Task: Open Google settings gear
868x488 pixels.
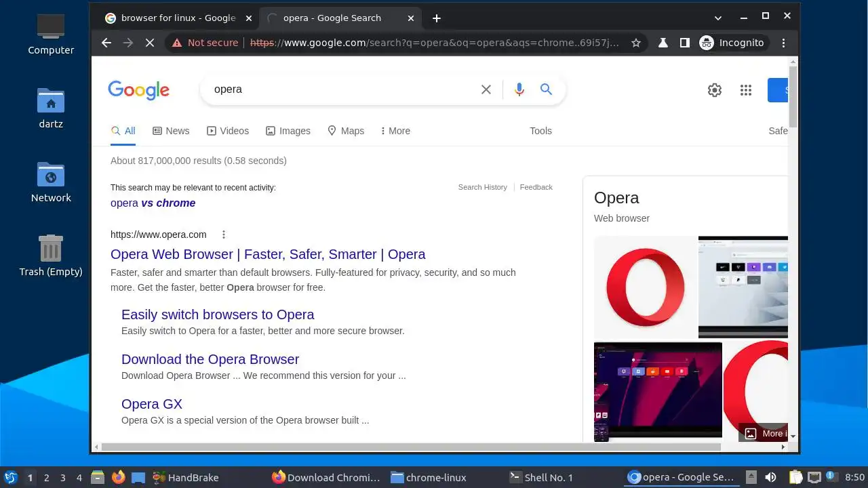Action: (715, 90)
